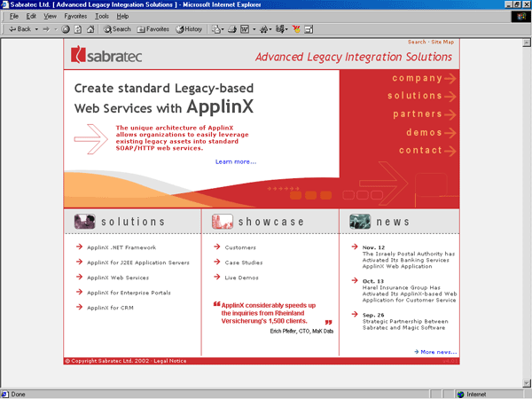Click the Forward arrow button
This screenshot has width=532, height=399.
point(46,29)
